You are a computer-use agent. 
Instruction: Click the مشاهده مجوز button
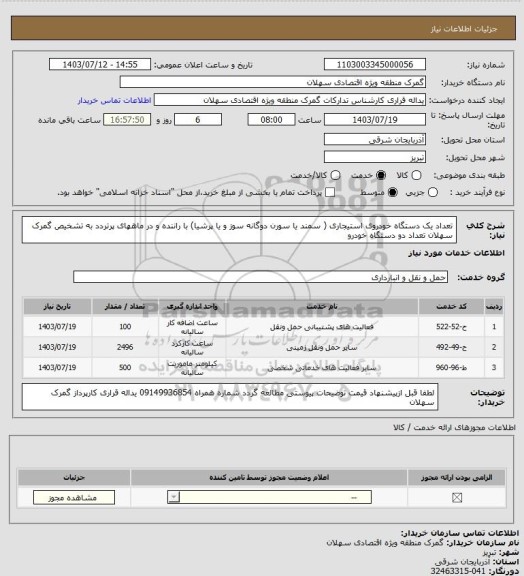point(74,497)
